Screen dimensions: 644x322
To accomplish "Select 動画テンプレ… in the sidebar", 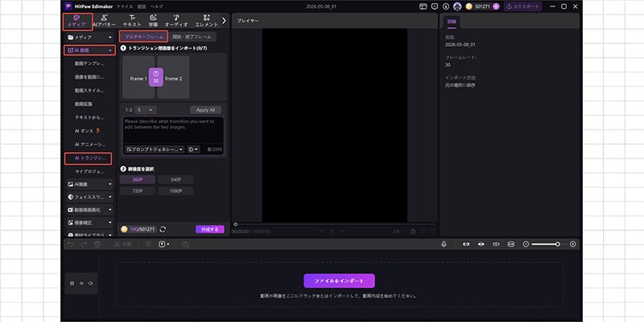I will [x=89, y=64].
